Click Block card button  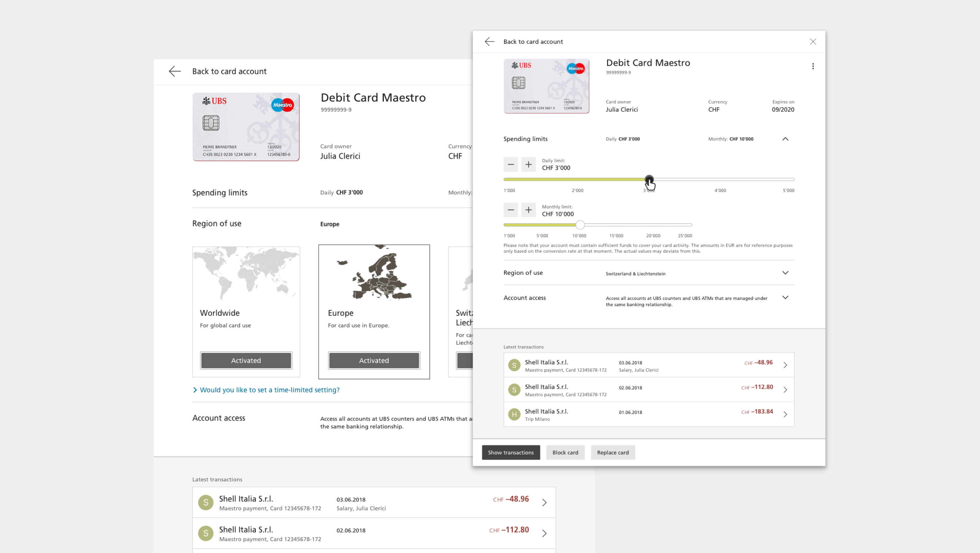coord(565,453)
